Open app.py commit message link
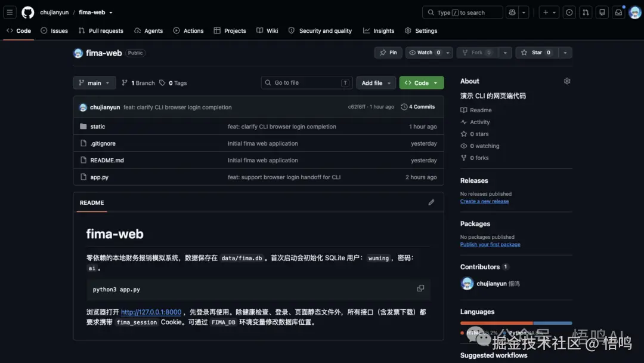The image size is (644, 363). pyautogui.click(x=284, y=177)
